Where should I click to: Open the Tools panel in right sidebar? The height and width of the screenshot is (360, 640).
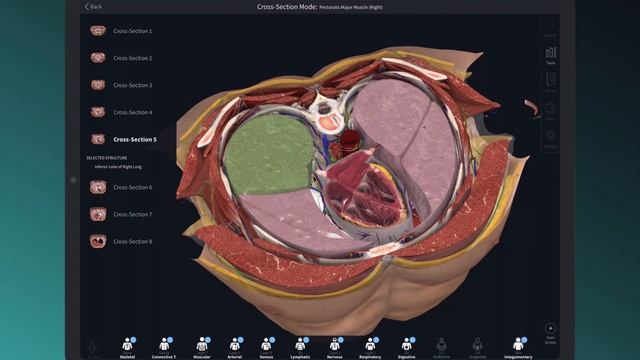coord(551,56)
